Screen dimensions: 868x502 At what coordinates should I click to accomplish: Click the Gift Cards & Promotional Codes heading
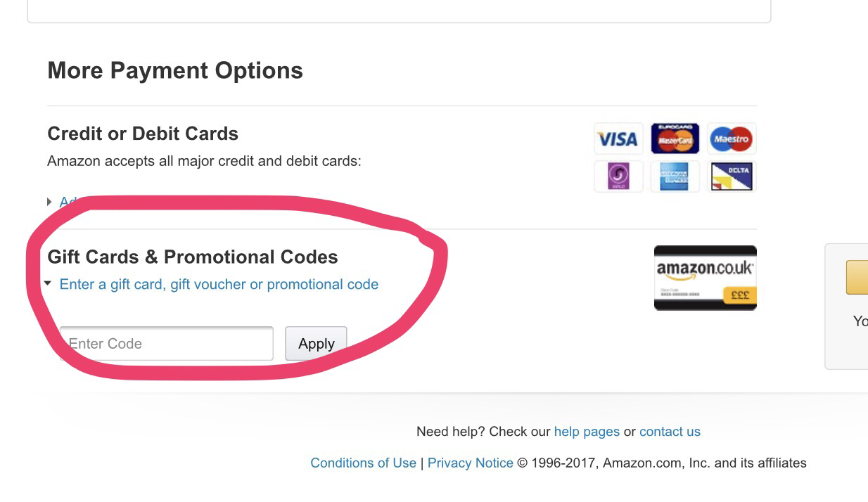193,257
